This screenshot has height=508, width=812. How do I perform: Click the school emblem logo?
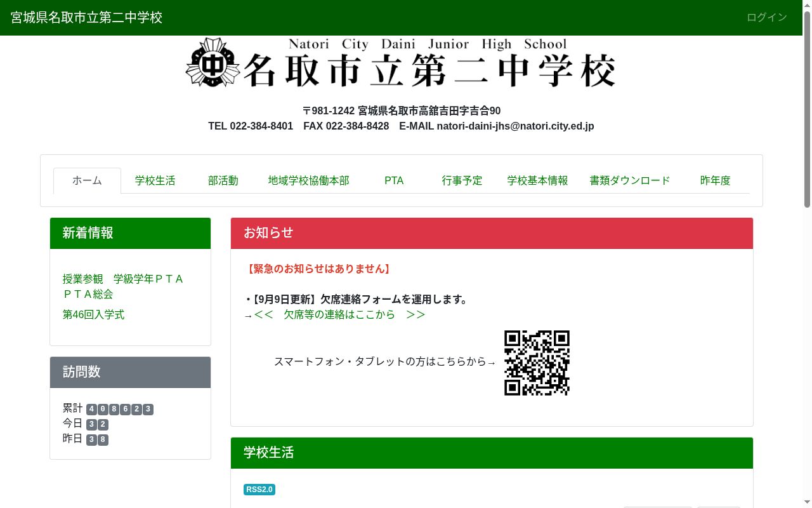[213, 62]
